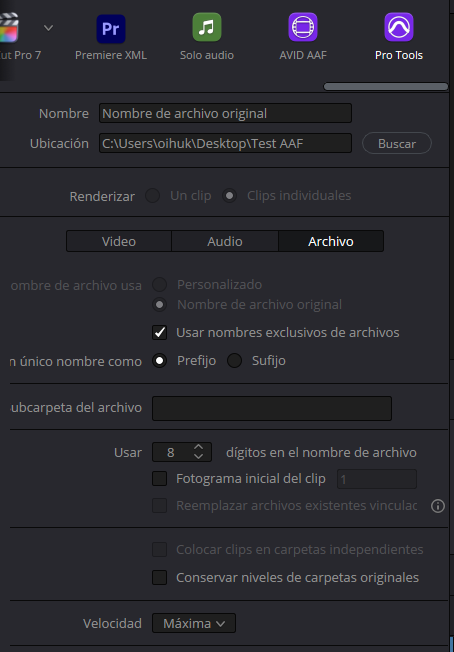Click the Buscar button
This screenshot has width=454, height=652.
(397, 143)
